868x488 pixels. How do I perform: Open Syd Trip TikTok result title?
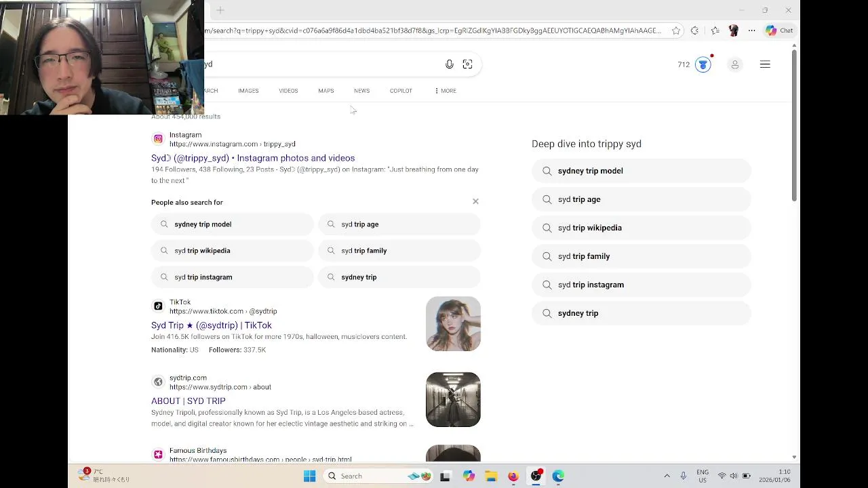click(x=212, y=325)
